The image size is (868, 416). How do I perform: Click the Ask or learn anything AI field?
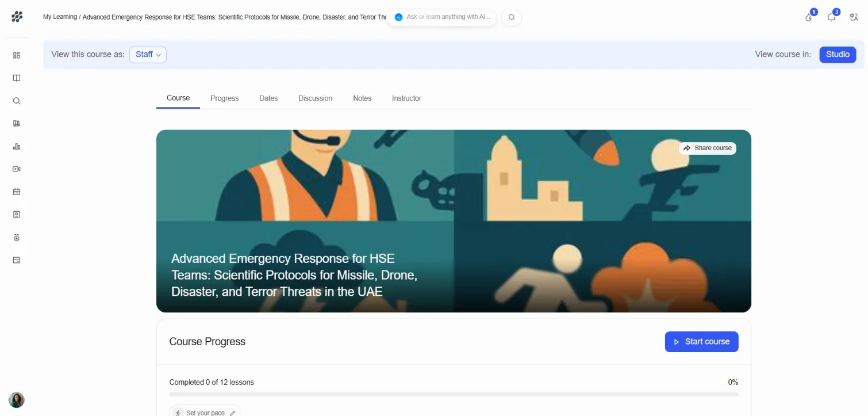coord(441,17)
